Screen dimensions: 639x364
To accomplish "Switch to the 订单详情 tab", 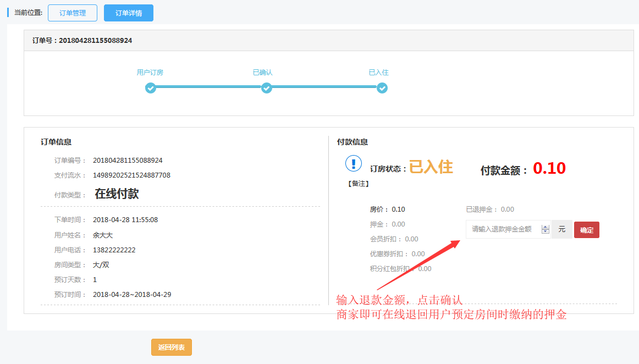I will tap(129, 13).
